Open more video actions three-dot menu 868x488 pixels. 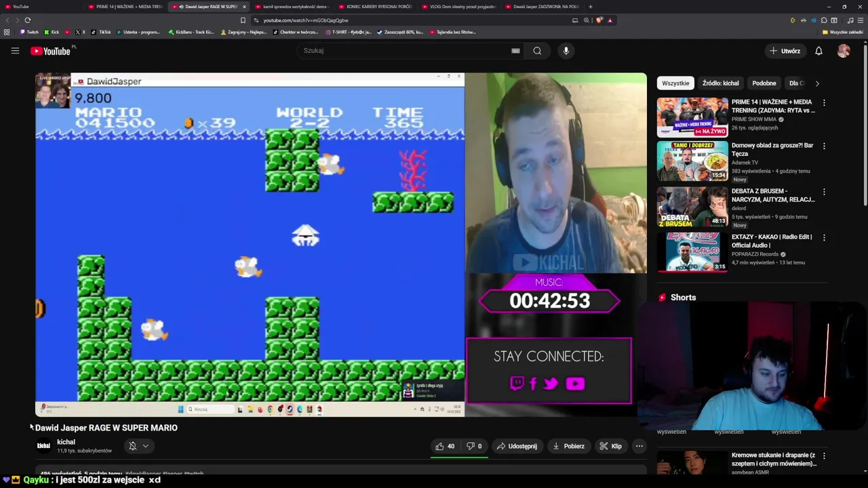point(639,446)
